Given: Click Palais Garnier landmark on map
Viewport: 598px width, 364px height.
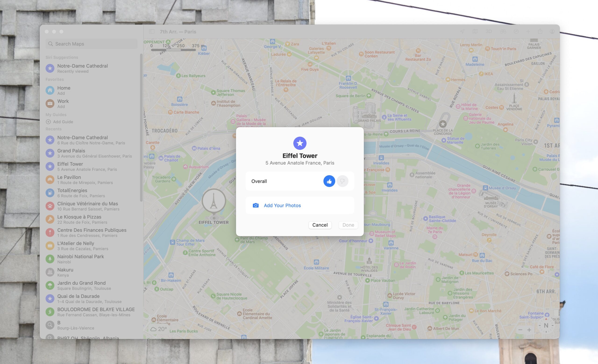Looking at the screenshot, I should 534,40.
